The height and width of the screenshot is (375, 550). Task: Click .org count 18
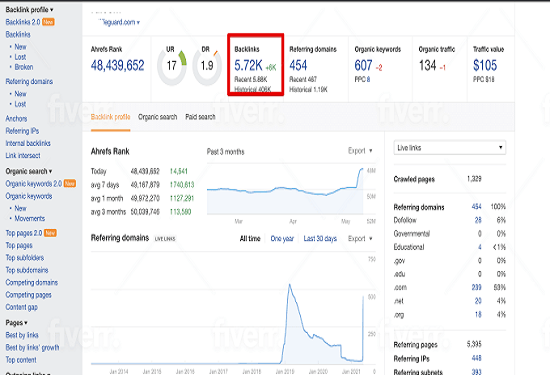(478, 314)
